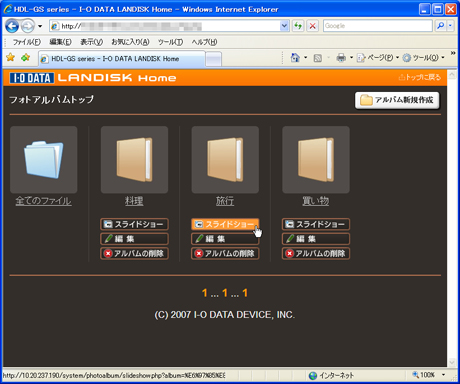
Task: Click the トップに戻る link in header
Action: click(x=420, y=77)
